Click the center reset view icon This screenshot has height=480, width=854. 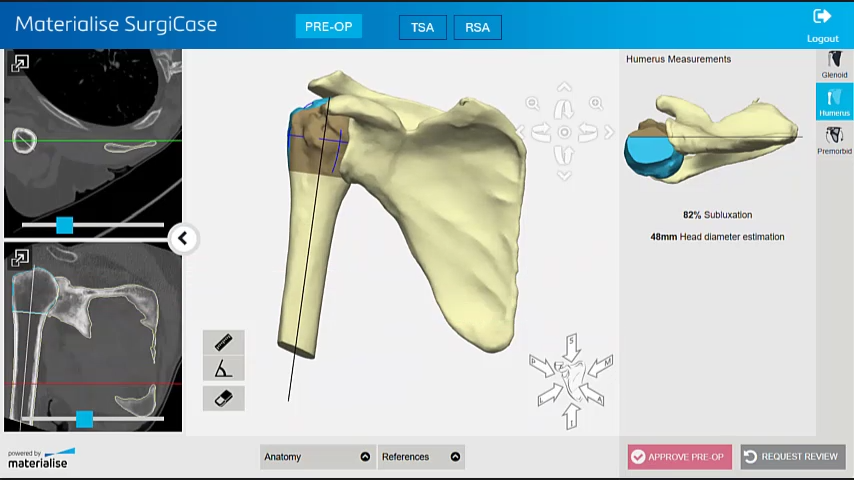pos(564,132)
